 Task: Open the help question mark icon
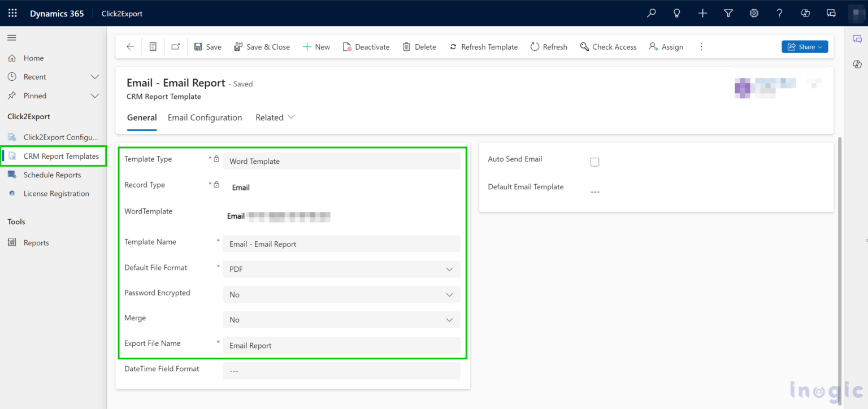(x=779, y=13)
